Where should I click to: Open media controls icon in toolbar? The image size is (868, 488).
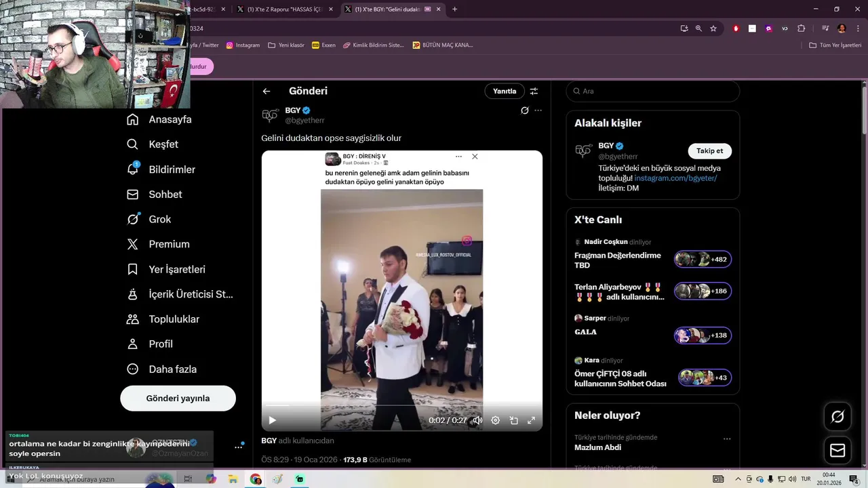click(x=825, y=28)
